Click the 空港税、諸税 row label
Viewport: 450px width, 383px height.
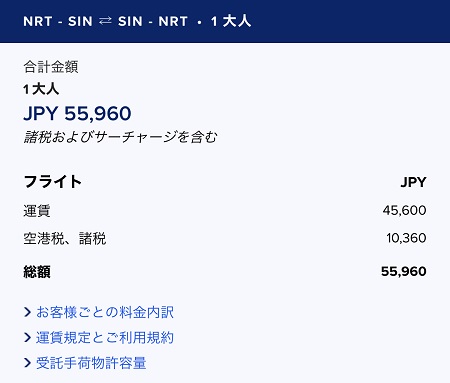(65, 238)
